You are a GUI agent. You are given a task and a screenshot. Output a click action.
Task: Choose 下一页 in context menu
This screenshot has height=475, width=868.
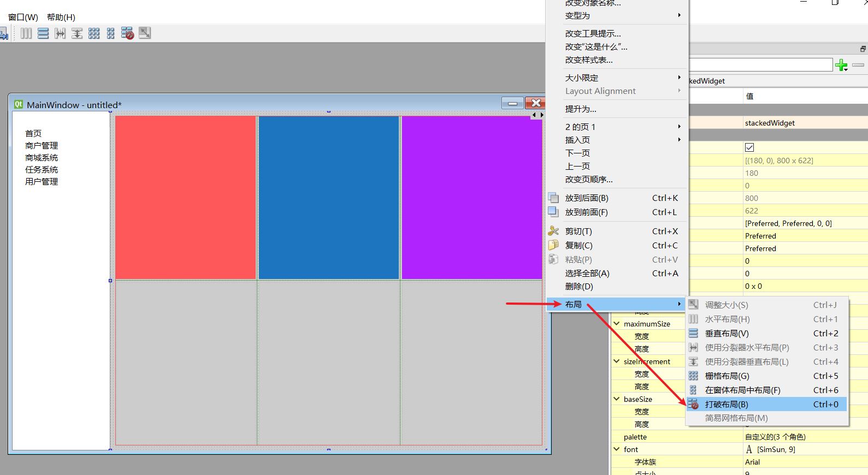pyautogui.click(x=616, y=153)
